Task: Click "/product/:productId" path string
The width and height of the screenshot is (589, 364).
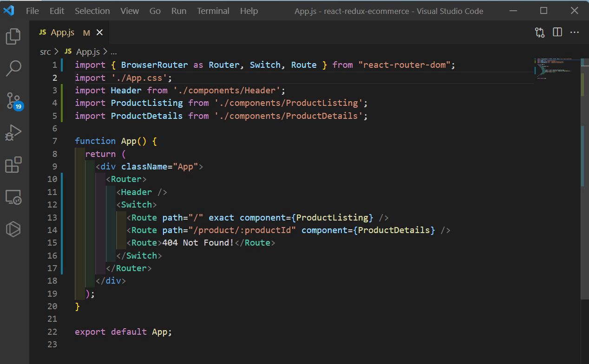Action: click(x=242, y=230)
